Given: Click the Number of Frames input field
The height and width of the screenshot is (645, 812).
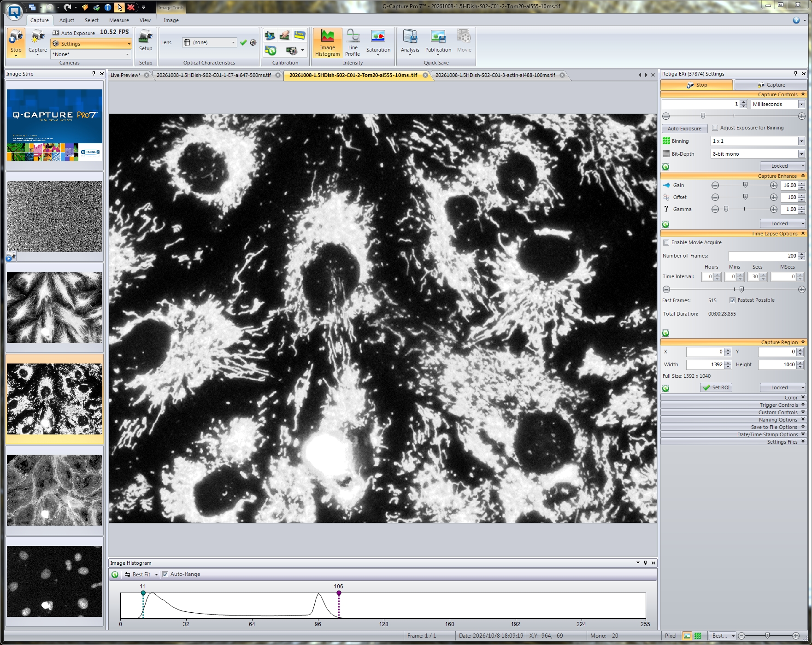Looking at the screenshot, I should click(763, 256).
